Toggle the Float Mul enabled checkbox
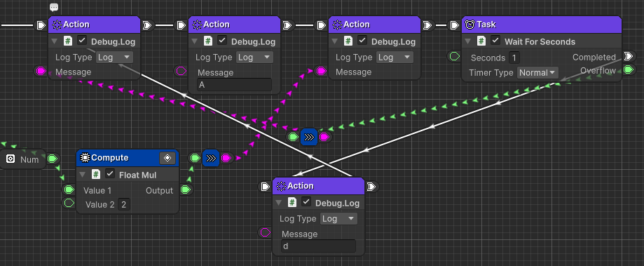The height and width of the screenshot is (266, 644). point(109,174)
